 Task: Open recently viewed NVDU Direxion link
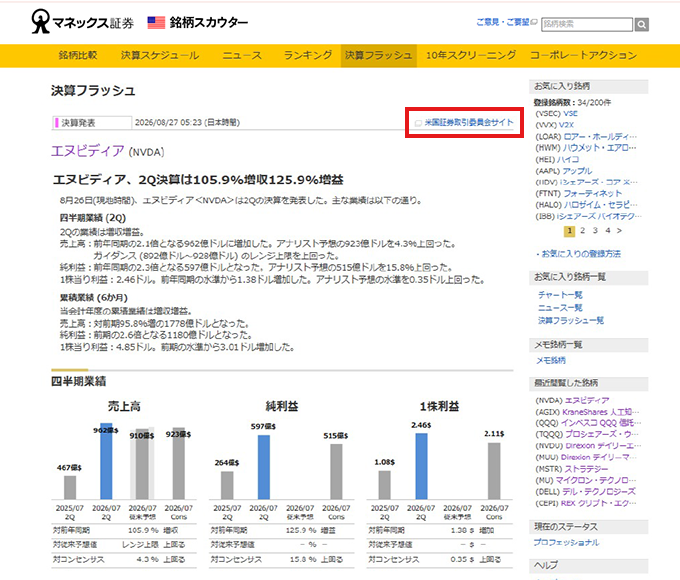click(x=603, y=446)
